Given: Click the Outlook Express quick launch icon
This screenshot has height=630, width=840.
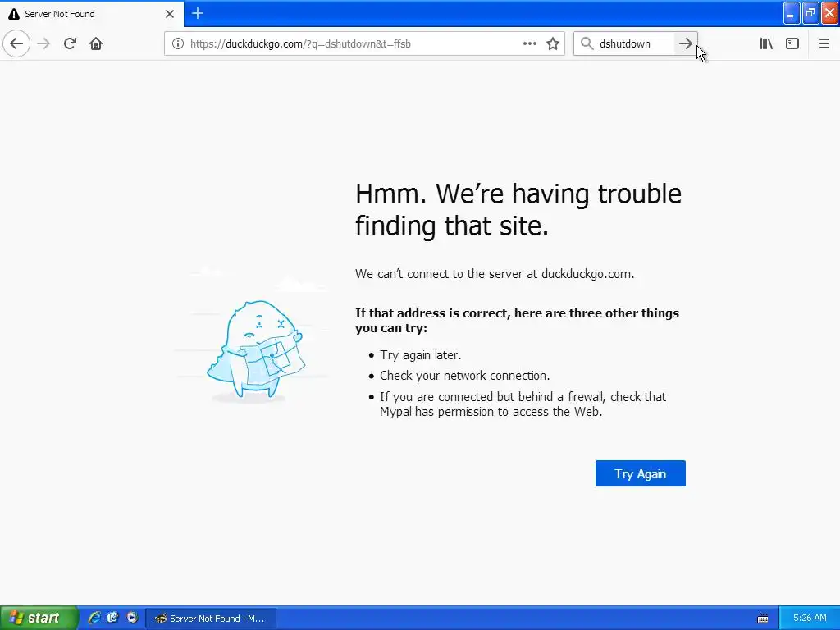Looking at the screenshot, I should pyautogui.click(x=112, y=618).
